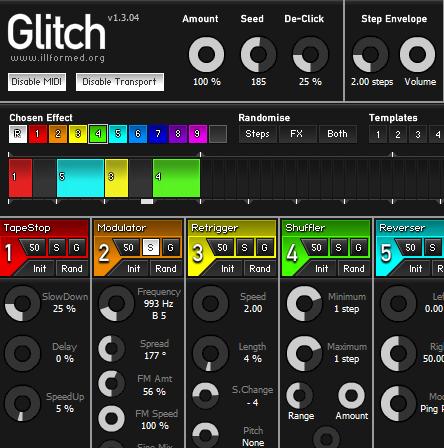This screenshot has height=448, width=444.
Task: Click the Shuffler Range knob
Action: point(300,396)
